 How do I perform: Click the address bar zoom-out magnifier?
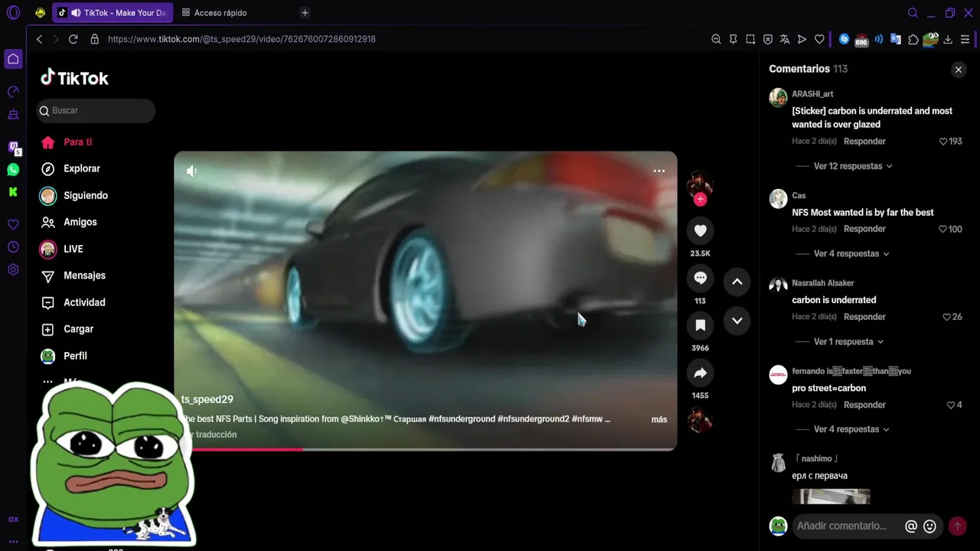(716, 39)
